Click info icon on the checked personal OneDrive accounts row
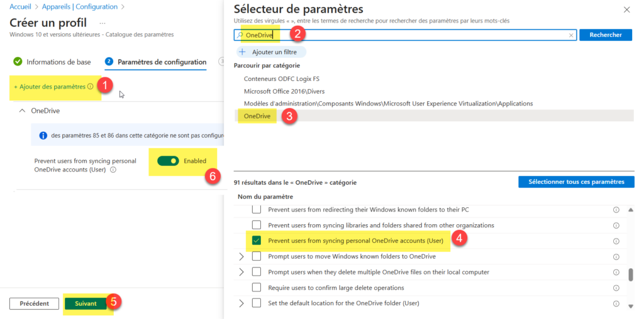Viewport: 644px width, 319px height. [616, 241]
